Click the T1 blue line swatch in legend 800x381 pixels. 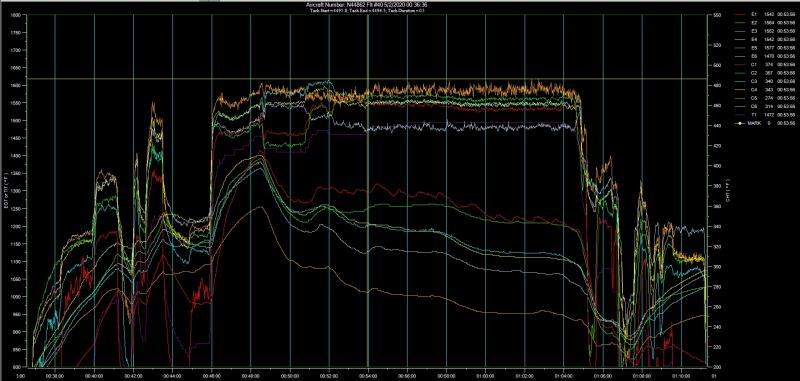[x=740, y=115]
